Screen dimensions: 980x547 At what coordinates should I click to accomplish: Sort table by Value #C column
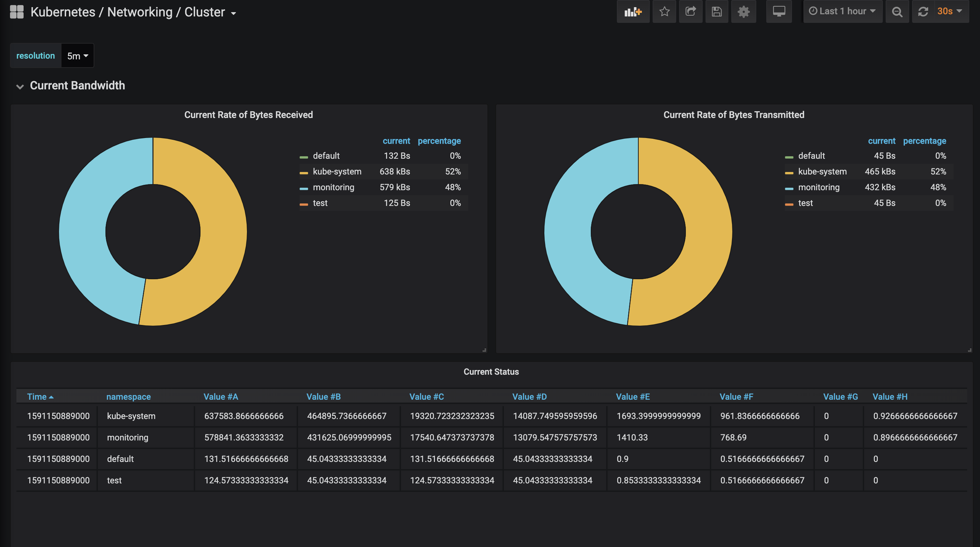point(426,396)
